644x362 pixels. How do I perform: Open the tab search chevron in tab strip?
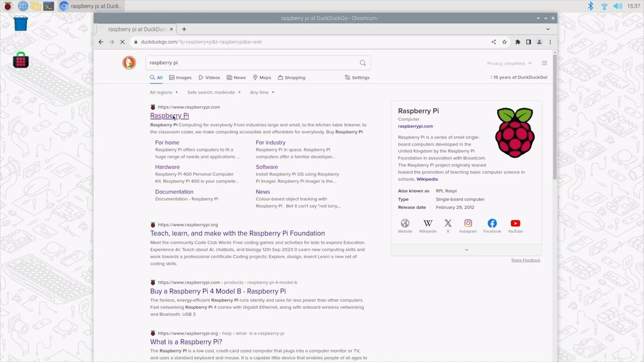click(x=548, y=29)
